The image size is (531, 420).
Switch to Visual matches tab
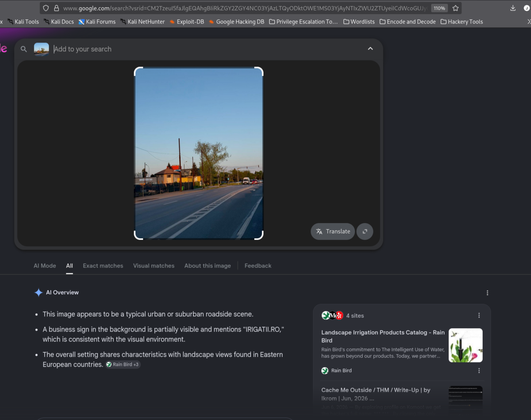point(154,266)
